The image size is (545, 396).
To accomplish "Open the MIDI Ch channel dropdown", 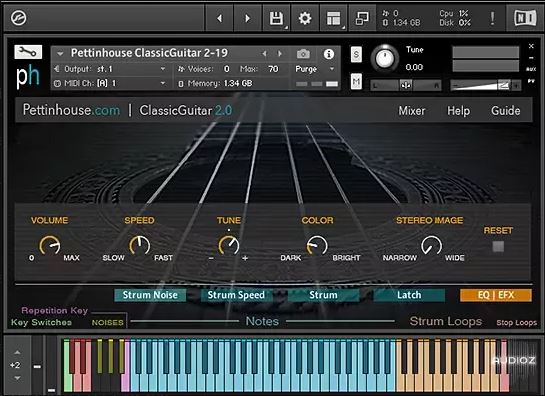I will (110, 83).
